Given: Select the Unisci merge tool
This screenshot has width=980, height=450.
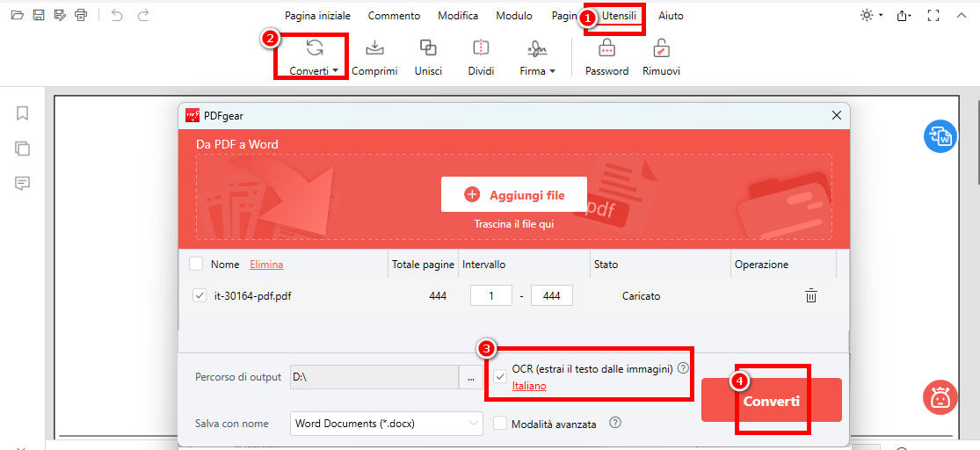Looking at the screenshot, I should click(x=428, y=57).
